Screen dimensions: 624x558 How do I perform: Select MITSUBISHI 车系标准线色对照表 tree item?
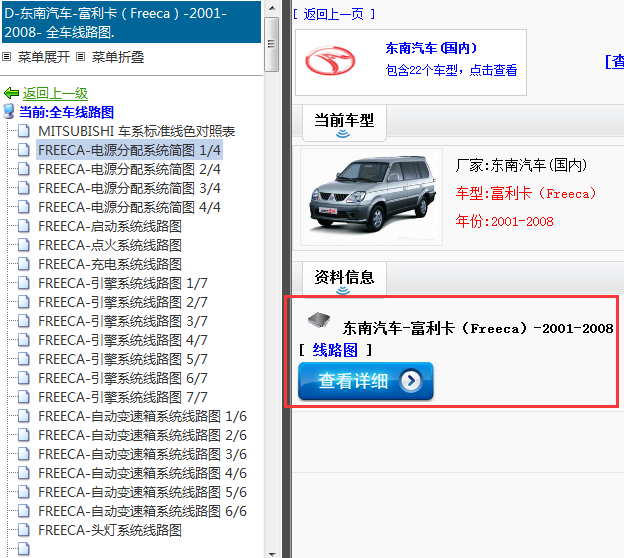(136, 131)
